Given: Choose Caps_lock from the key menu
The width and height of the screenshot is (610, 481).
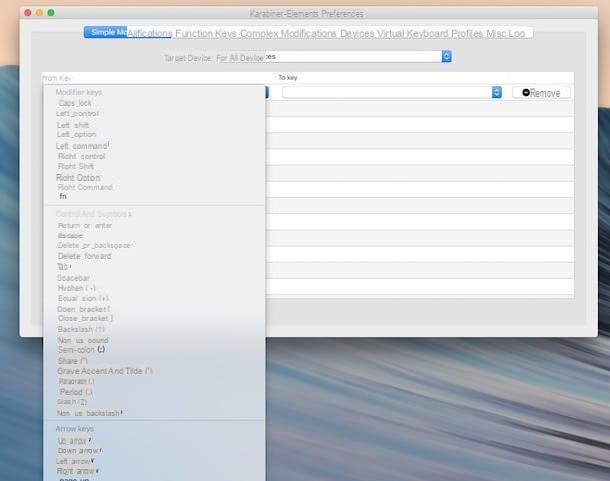Looking at the screenshot, I should coord(75,103).
